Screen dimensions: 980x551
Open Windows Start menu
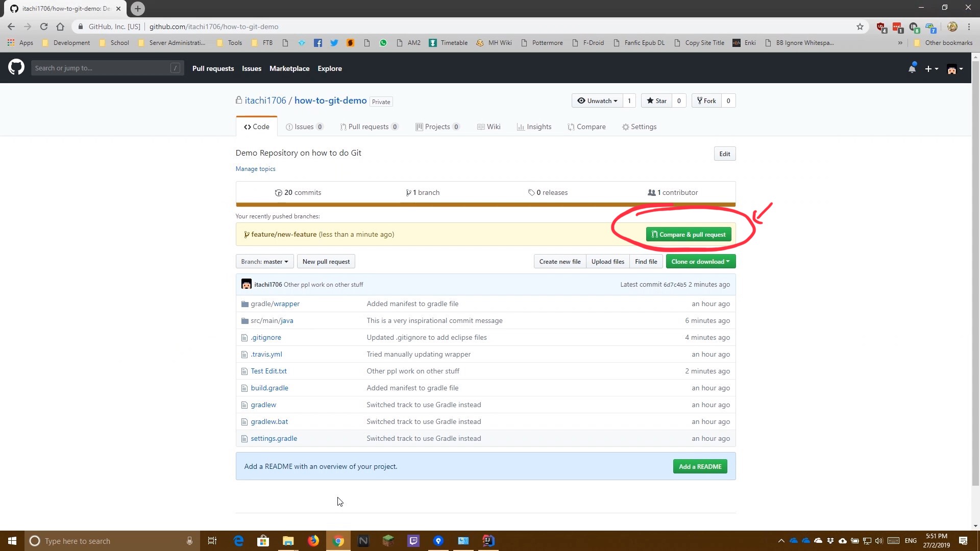[12, 541]
